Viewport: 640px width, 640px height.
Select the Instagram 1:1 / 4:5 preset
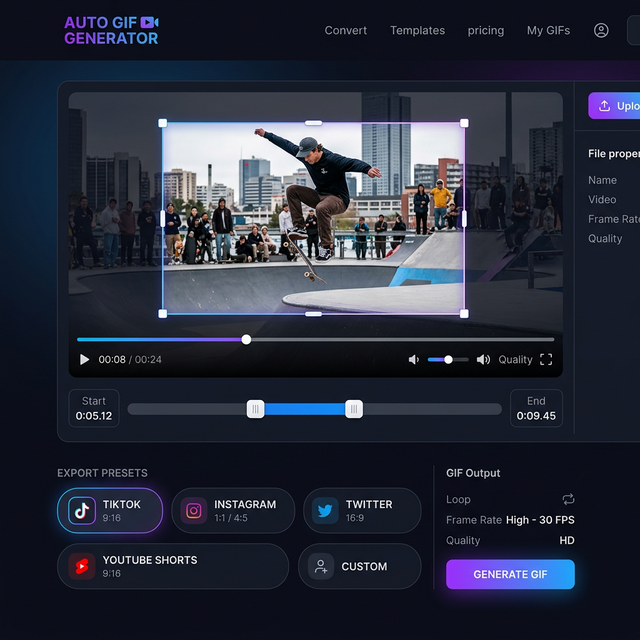click(233, 510)
